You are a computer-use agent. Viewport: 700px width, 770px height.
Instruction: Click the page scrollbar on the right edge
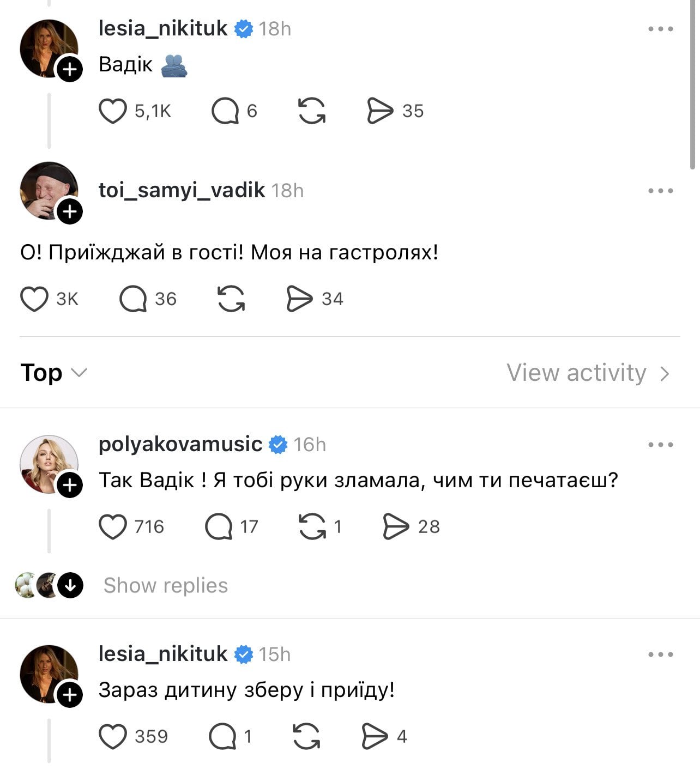click(693, 82)
